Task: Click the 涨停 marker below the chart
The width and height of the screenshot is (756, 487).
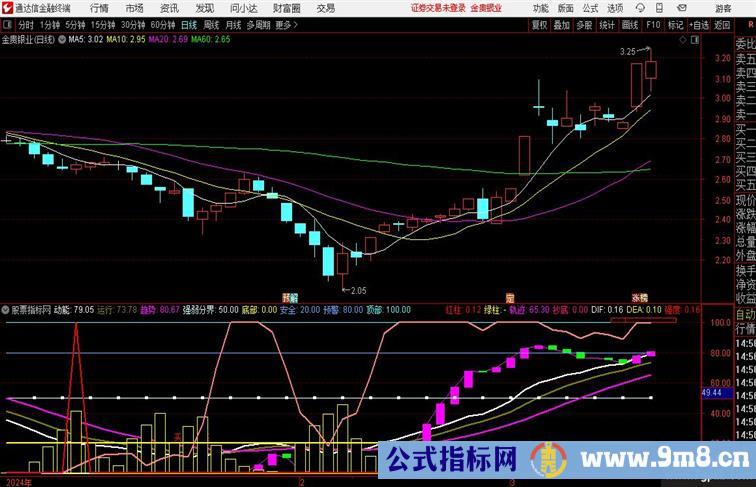Action: (640, 298)
